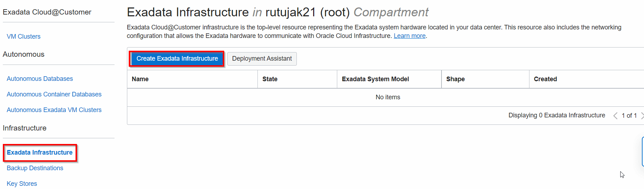Open the Deployment Assistant
The height and width of the screenshot is (189, 644).
pyautogui.click(x=262, y=59)
